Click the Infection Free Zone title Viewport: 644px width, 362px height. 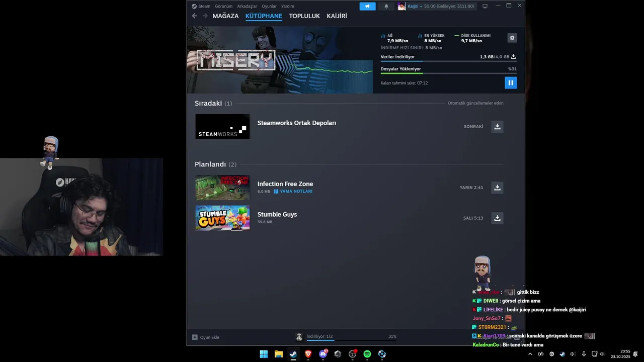pyautogui.click(x=285, y=184)
